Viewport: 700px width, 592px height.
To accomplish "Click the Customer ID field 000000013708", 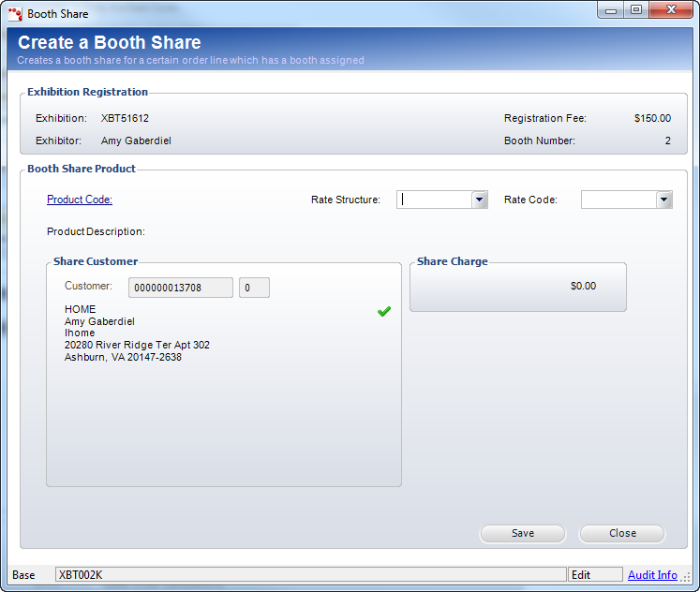I will pyautogui.click(x=181, y=288).
